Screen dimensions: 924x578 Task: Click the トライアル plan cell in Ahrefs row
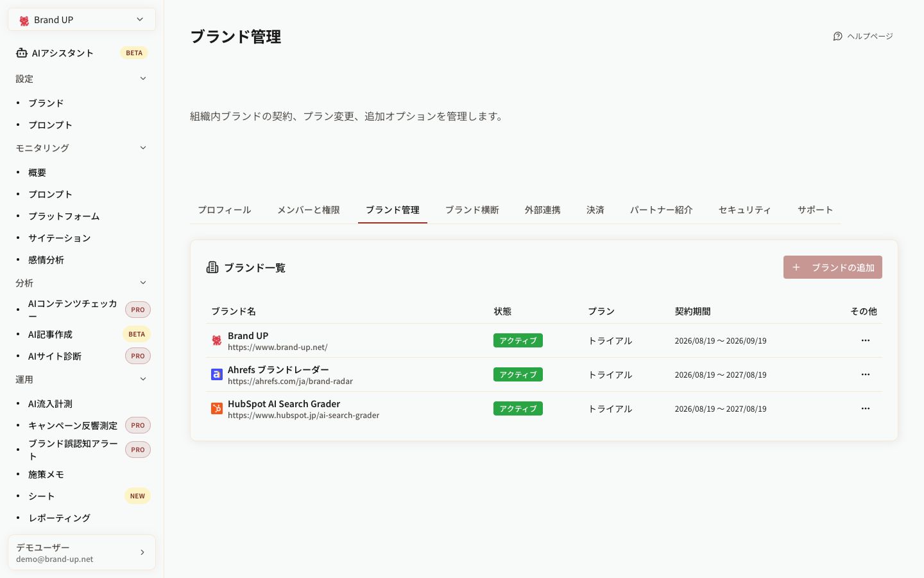tap(610, 374)
